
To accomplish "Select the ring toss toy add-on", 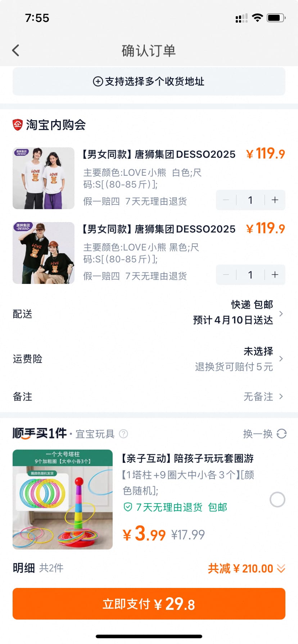I will pyautogui.click(x=277, y=500).
